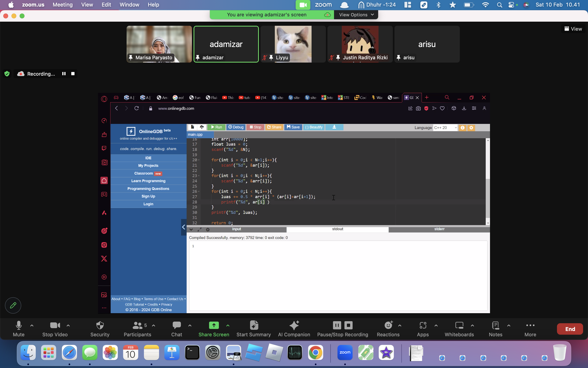
Task: Open the Edit menu in the menu bar
Action: pyautogui.click(x=106, y=5)
